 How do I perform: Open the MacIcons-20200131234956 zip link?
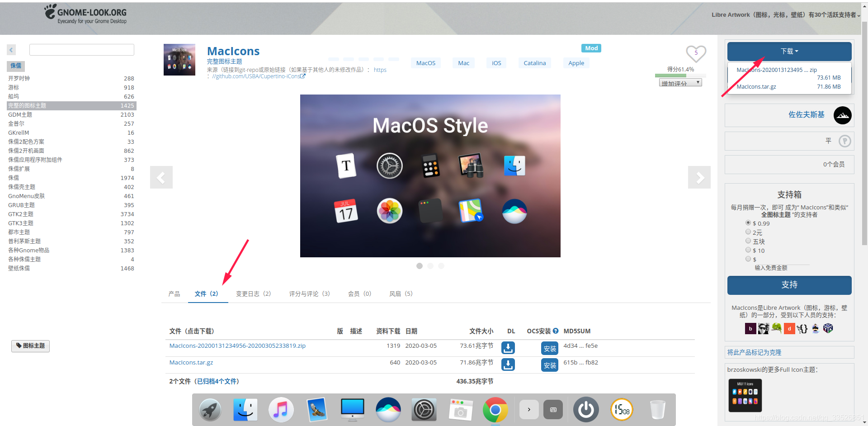[x=237, y=346]
